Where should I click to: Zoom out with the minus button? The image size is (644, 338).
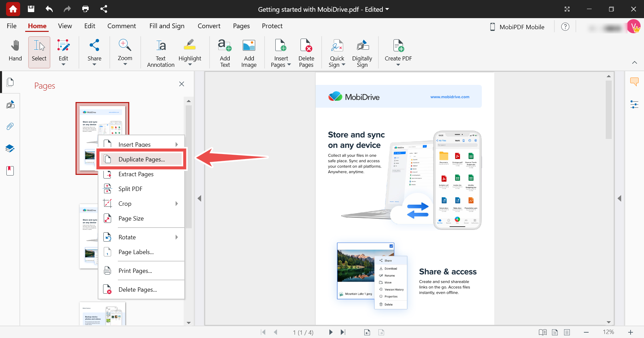(x=586, y=332)
